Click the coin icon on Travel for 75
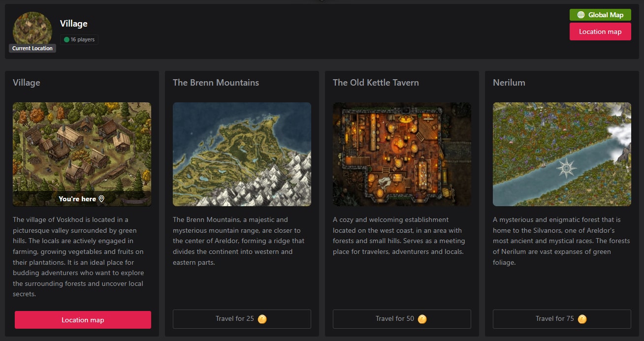Screen dimensions: 644x341 click(582, 319)
